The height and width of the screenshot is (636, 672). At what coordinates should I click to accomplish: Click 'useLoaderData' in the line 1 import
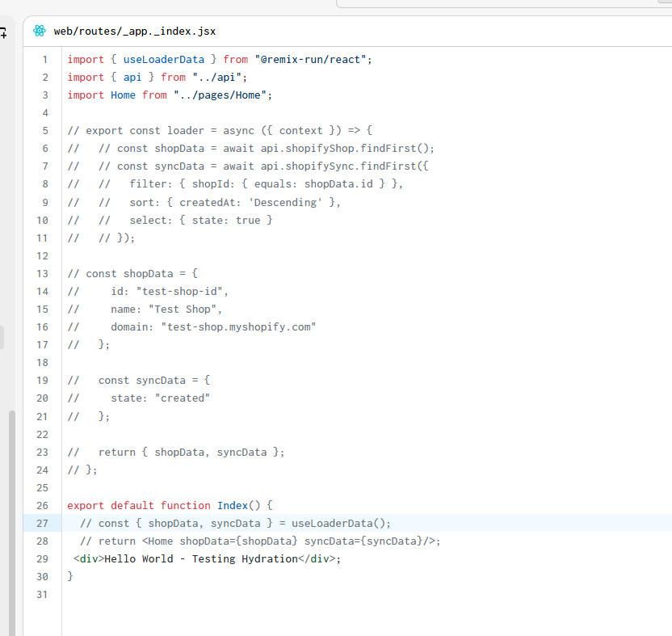(164, 60)
